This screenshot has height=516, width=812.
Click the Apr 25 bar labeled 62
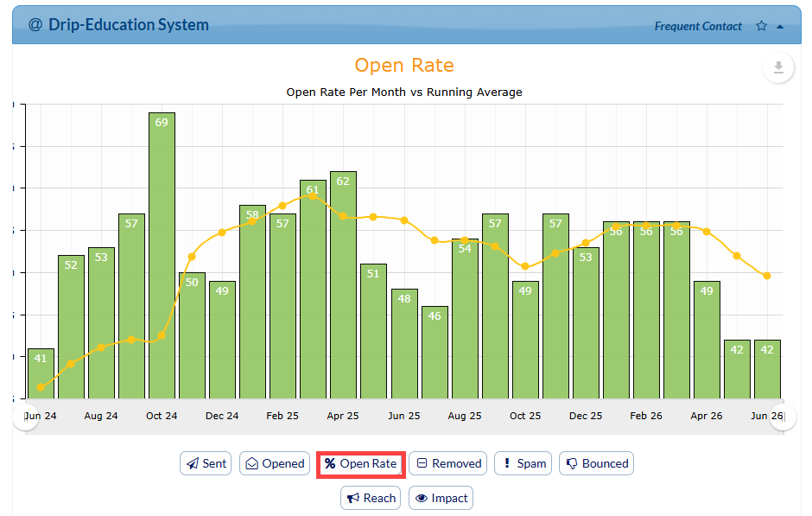[x=343, y=285]
